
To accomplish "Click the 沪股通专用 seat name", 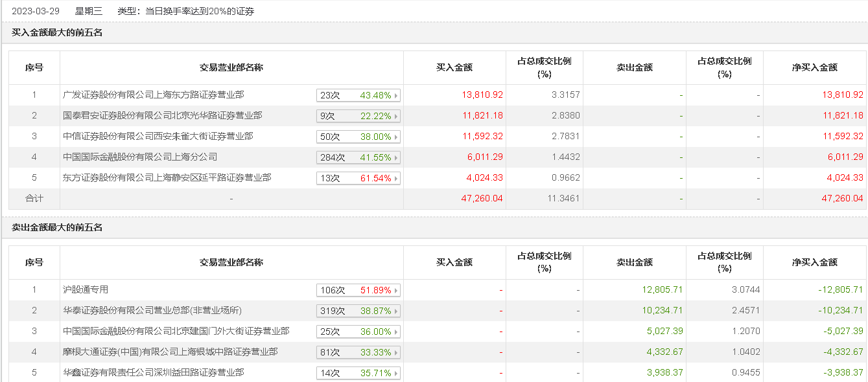I will click(x=86, y=290).
